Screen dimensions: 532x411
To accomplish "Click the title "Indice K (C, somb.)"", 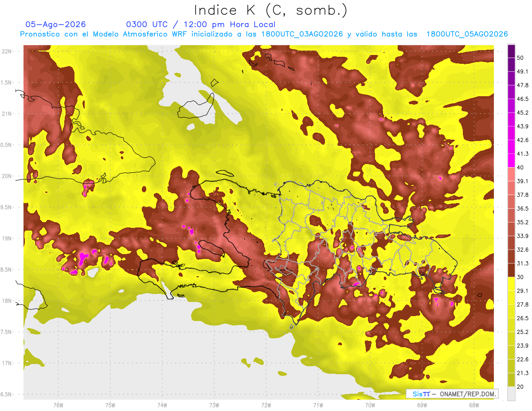I will [x=271, y=11].
